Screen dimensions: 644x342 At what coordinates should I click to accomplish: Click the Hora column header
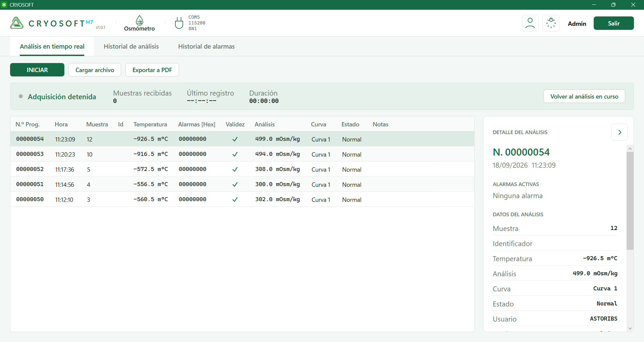point(61,124)
